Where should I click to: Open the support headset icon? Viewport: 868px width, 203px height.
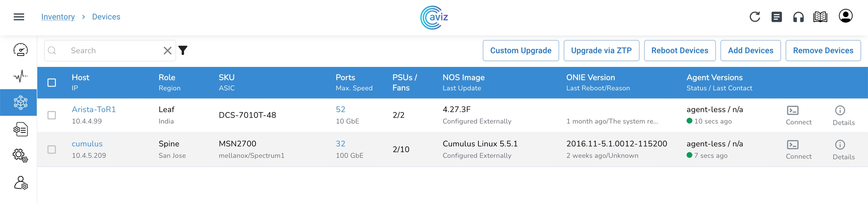(798, 17)
